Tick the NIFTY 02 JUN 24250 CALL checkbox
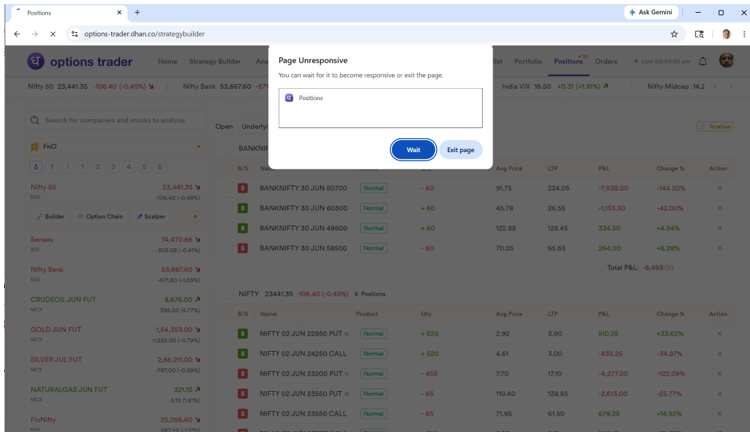This screenshot has width=750, height=432. (x=228, y=354)
